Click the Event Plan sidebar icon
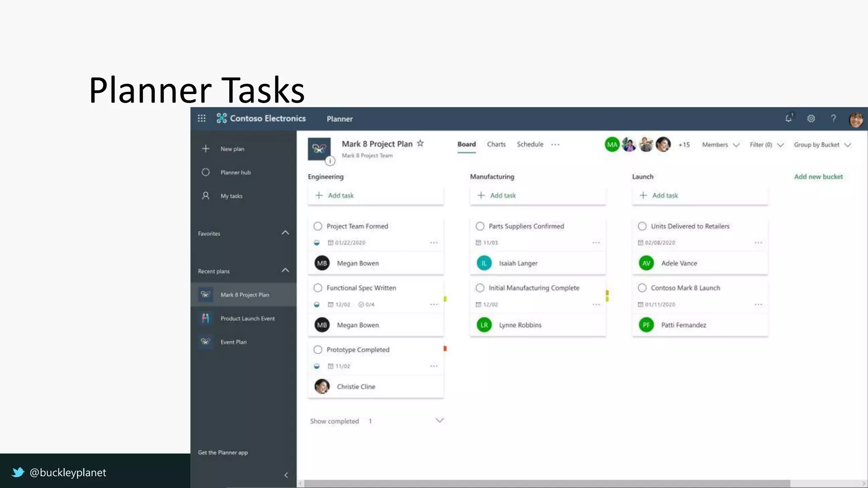This screenshot has width=868, height=488. pyautogui.click(x=206, y=342)
